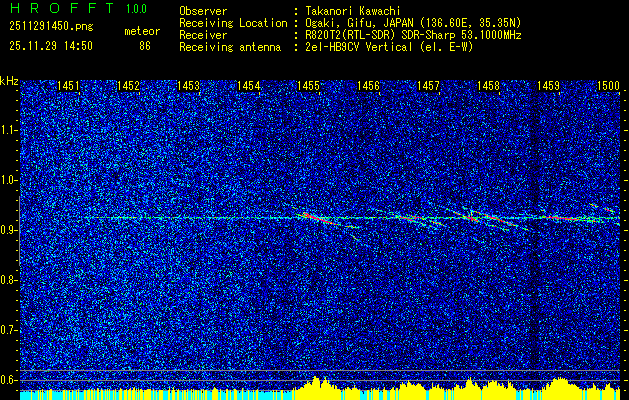This screenshot has height=400, width=629.
Task: Click the filename 2511291450.png
Action: tap(51, 27)
